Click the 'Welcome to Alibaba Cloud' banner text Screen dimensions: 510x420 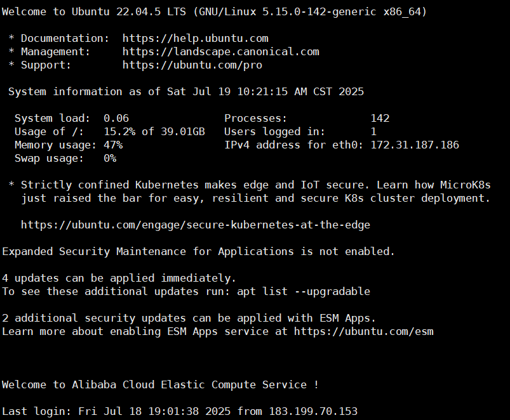coord(160,384)
